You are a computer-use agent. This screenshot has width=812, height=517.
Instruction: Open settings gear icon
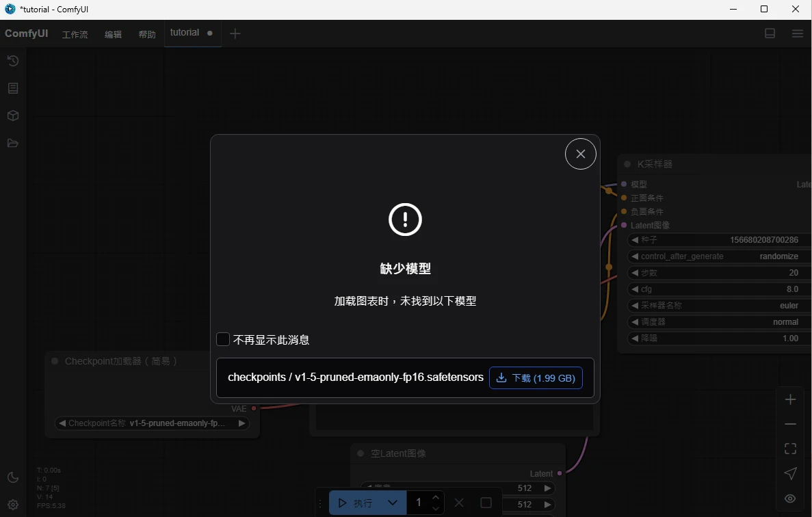[x=13, y=505]
